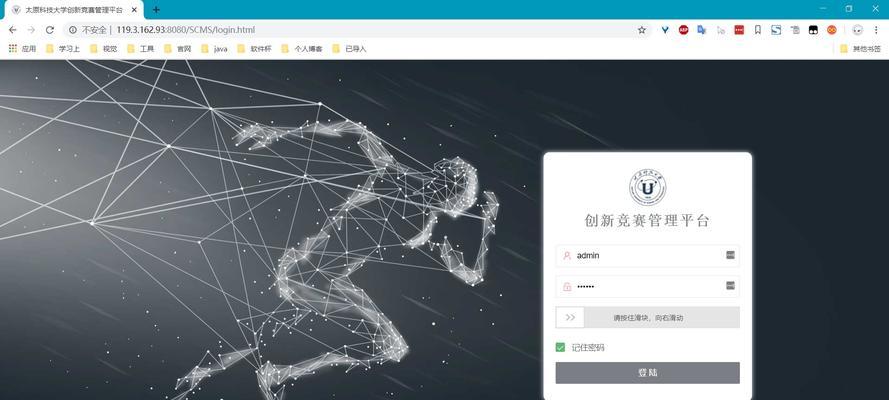Open a new browser tab
889x400 pixels.
[x=156, y=10]
